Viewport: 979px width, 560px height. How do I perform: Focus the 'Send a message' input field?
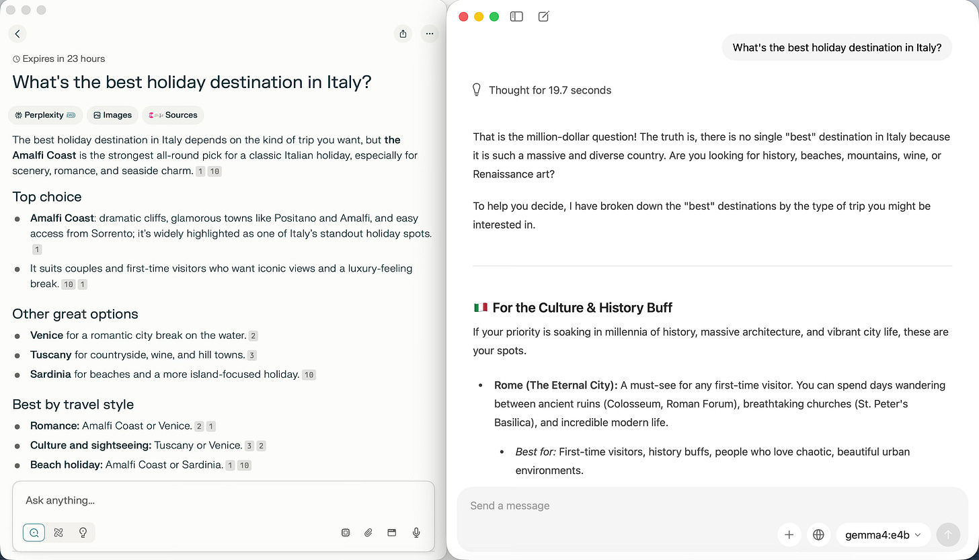(x=713, y=506)
